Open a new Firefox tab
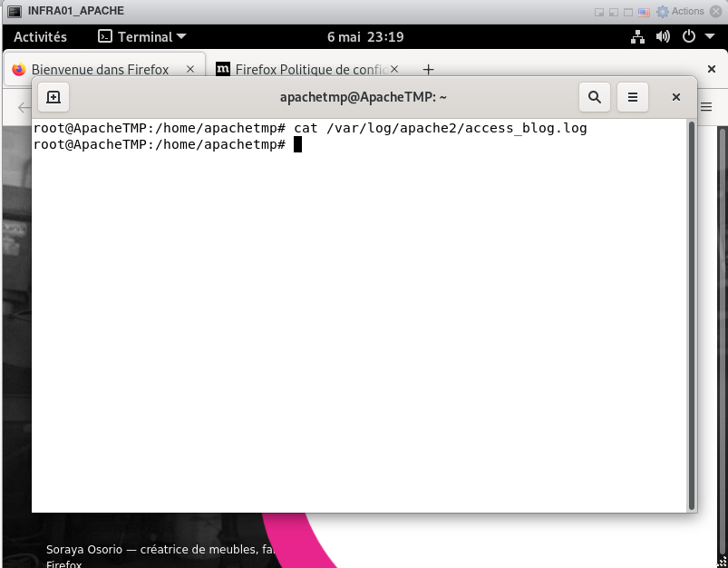 (429, 70)
